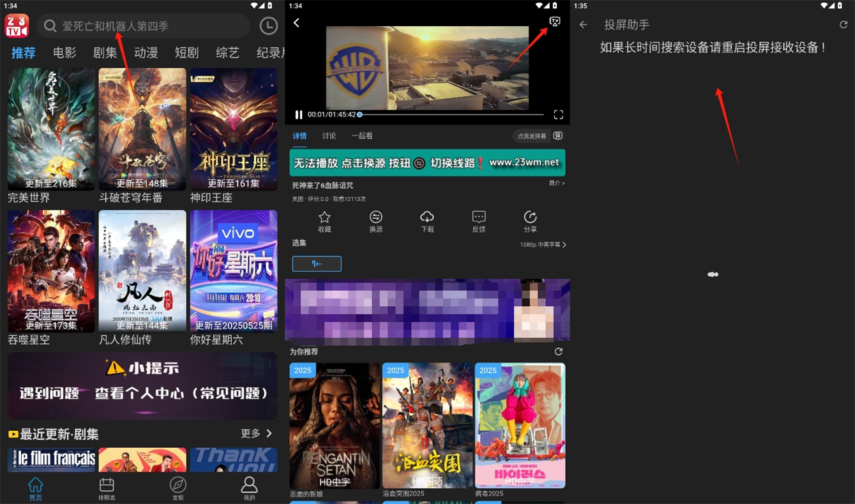Select the 综艺 category tab
855x504 pixels.
[x=227, y=53]
